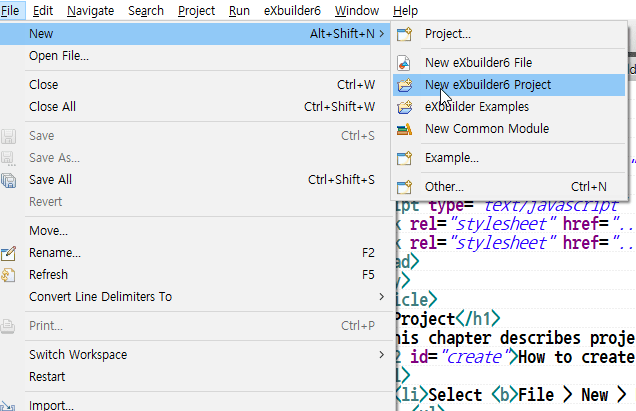The height and width of the screenshot is (411, 636).
Task: Click the Example... submenu icon
Action: click(404, 158)
